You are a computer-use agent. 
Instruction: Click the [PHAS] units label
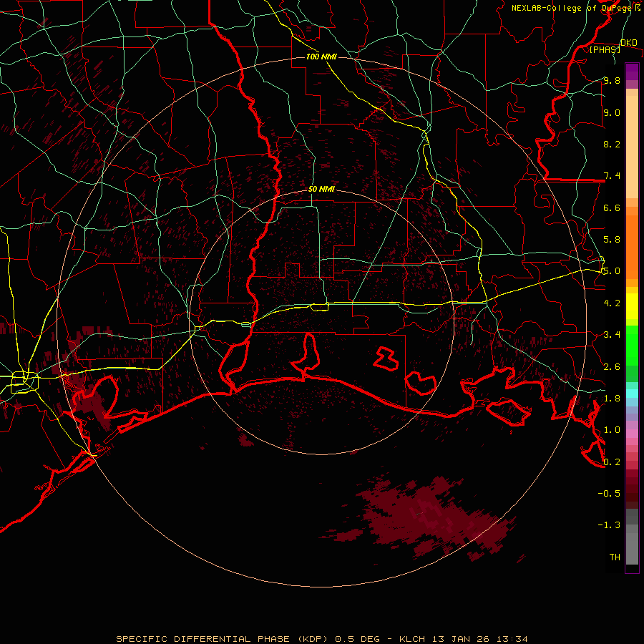tap(605, 50)
